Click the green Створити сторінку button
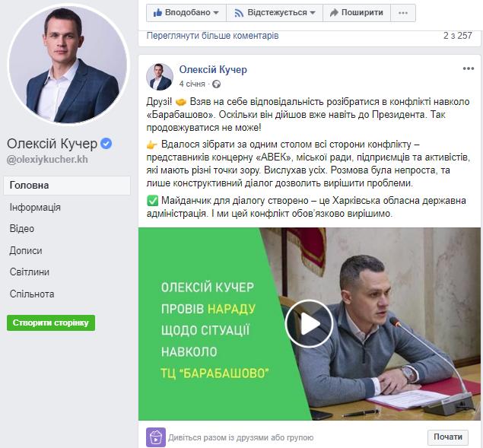The image size is (483, 448). [x=51, y=323]
